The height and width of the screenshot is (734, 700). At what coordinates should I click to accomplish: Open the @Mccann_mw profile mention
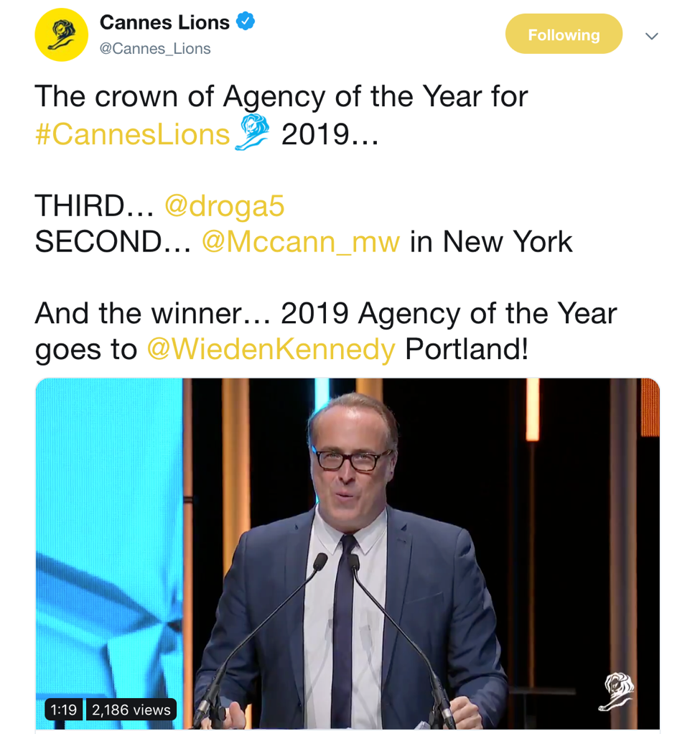[x=300, y=242]
